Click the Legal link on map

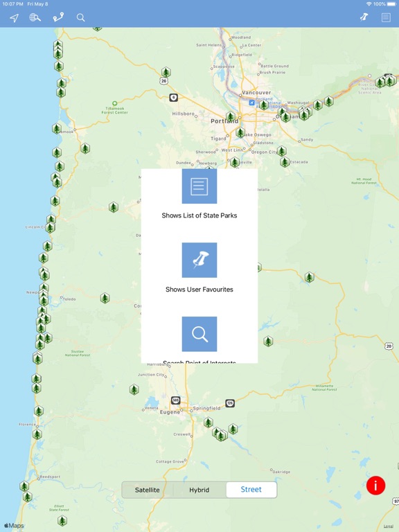coord(389,526)
